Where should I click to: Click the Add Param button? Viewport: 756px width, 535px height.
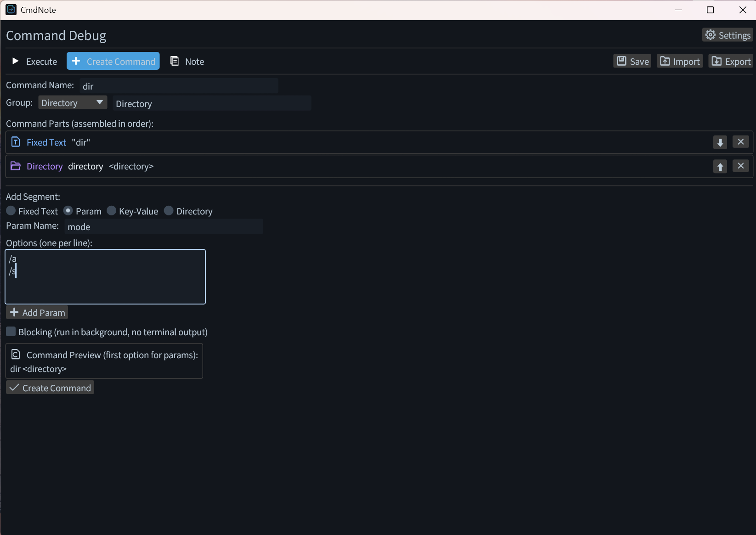37,313
